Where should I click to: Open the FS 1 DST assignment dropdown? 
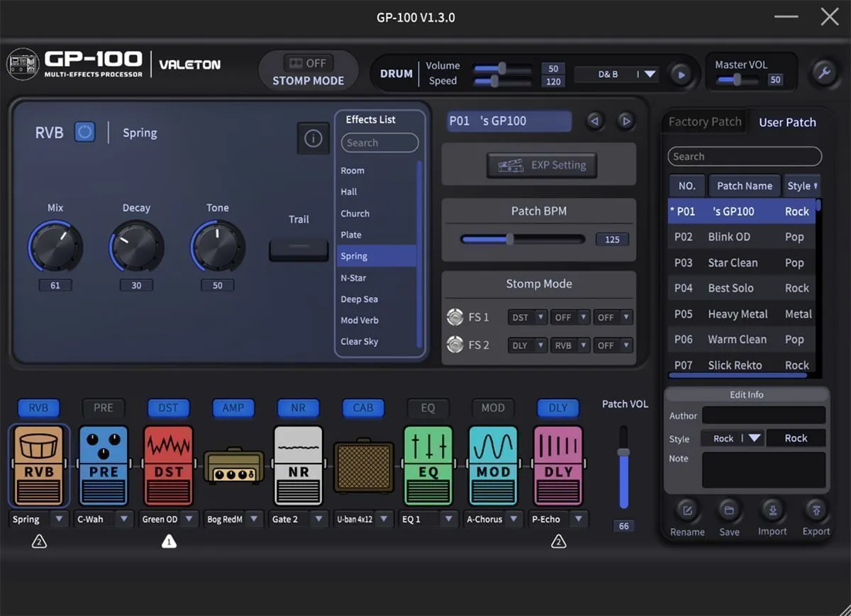tap(528, 318)
